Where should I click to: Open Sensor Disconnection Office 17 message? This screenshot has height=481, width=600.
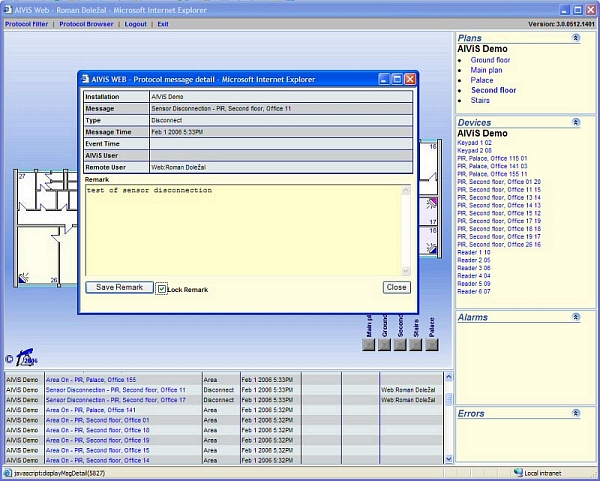116,400
